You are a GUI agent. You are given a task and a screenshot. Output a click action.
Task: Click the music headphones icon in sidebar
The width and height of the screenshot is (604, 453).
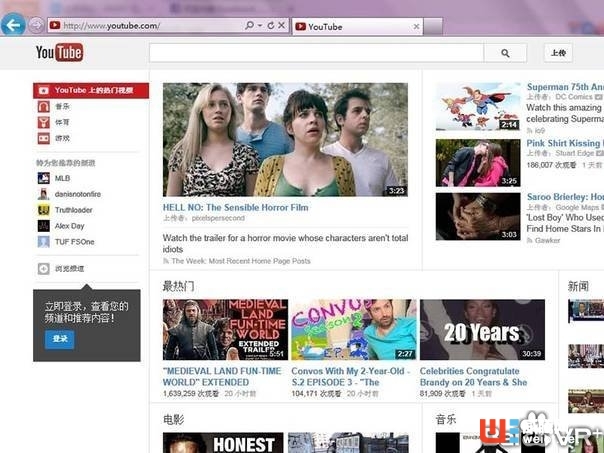(x=44, y=106)
